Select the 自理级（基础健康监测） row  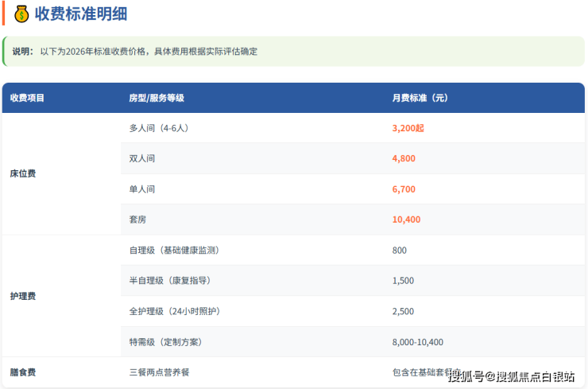(173, 250)
